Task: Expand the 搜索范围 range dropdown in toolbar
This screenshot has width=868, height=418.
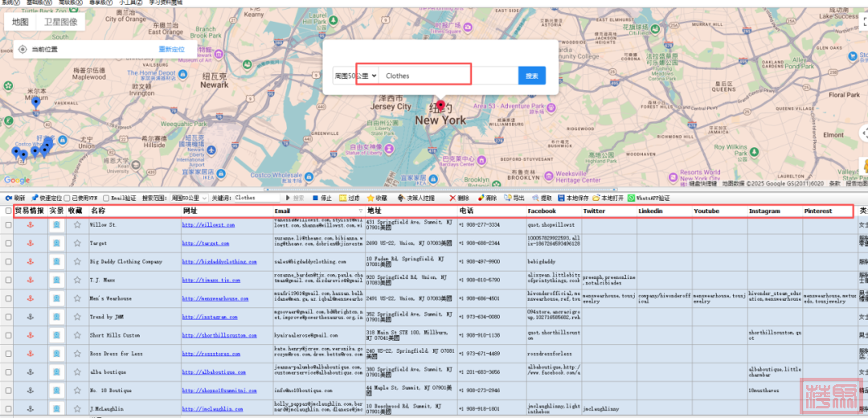Action: [187, 198]
